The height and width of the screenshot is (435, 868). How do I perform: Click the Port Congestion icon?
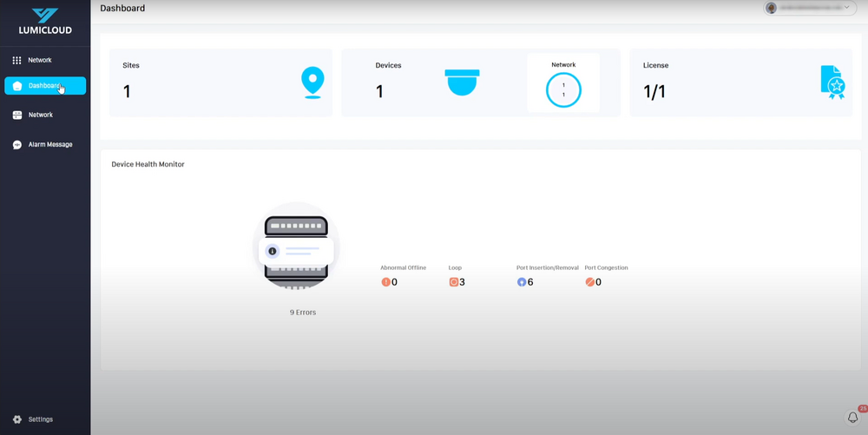(589, 282)
